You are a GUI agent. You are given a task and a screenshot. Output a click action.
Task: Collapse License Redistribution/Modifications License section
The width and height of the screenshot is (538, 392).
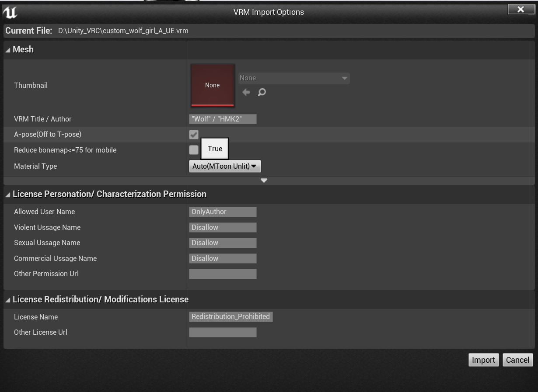pyautogui.click(x=8, y=300)
